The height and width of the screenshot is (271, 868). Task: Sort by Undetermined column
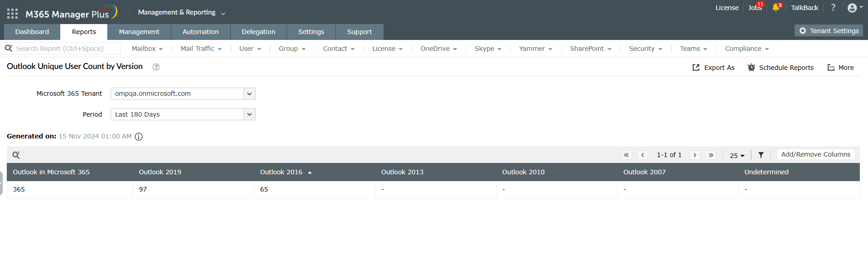coord(766,172)
